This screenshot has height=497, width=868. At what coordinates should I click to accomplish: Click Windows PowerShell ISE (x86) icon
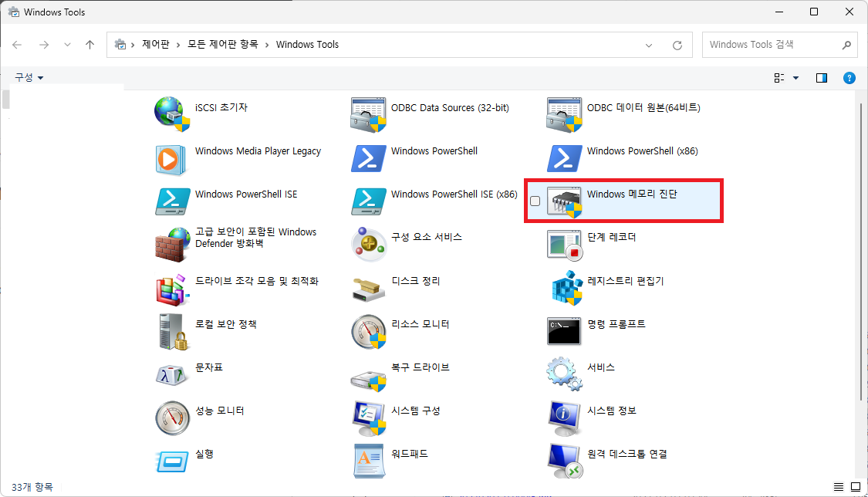tap(368, 202)
